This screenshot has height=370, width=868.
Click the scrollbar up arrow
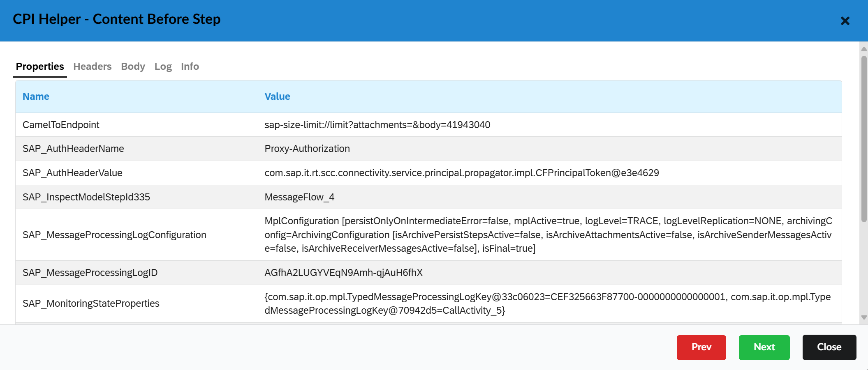point(864,49)
